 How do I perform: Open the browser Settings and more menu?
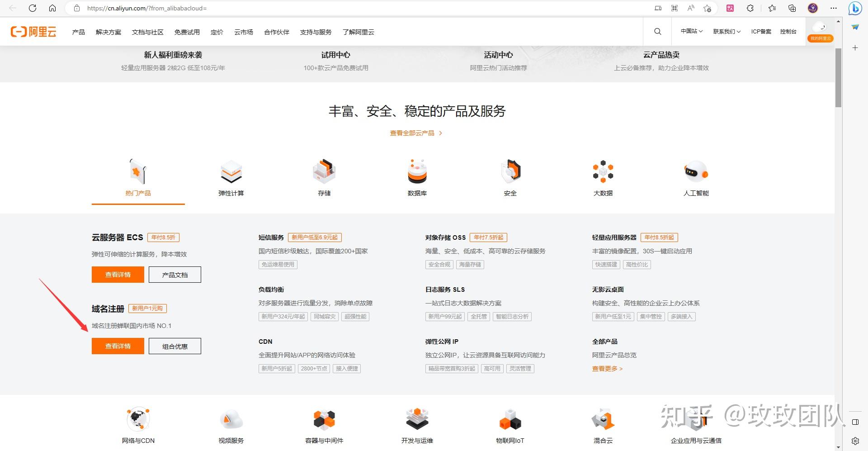(x=833, y=8)
